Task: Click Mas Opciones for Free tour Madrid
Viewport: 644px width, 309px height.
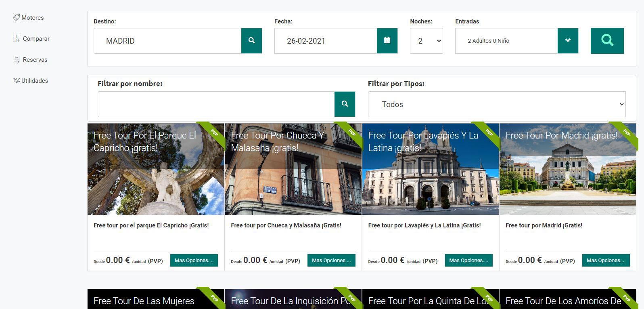Action: pos(606,261)
